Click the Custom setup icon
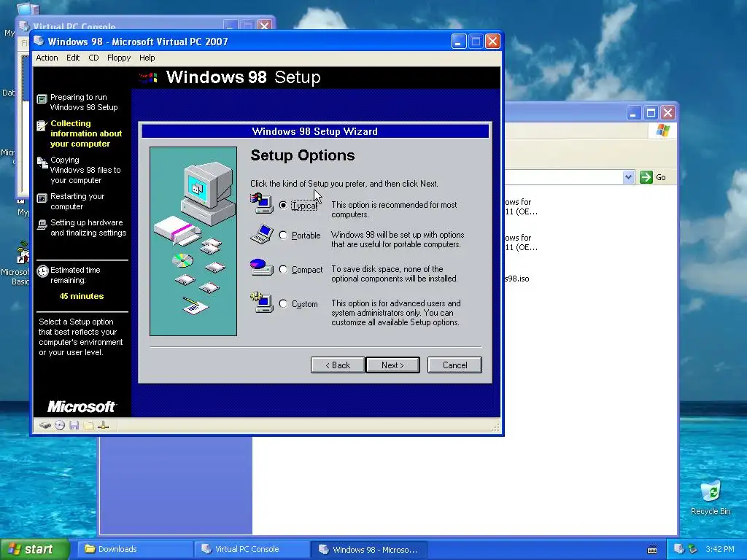 262,302
